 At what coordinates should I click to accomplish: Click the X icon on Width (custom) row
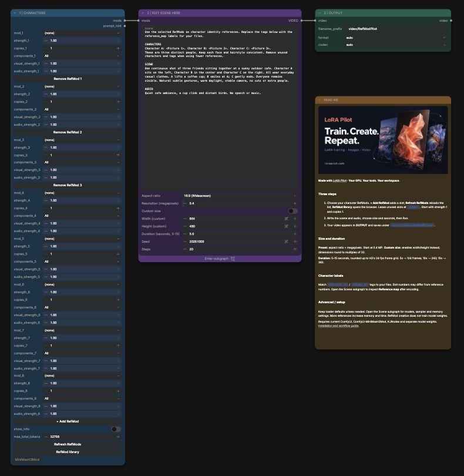[x=286, y=219]
